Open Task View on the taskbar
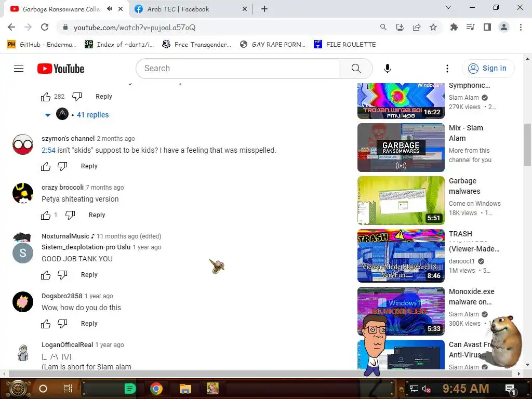This screenshot has height=399, width=532. pos(68,389)
